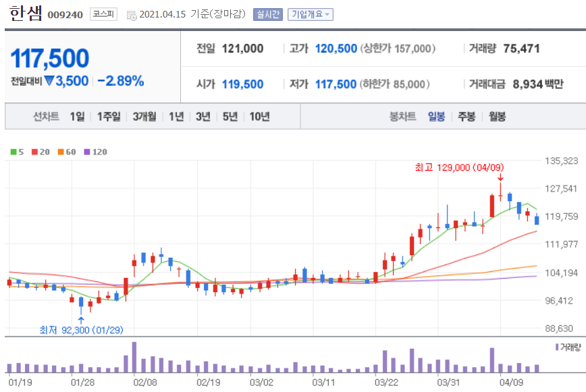Click the 시가 value 119,500
The image size is (586, 392).
tap(242, 84)
